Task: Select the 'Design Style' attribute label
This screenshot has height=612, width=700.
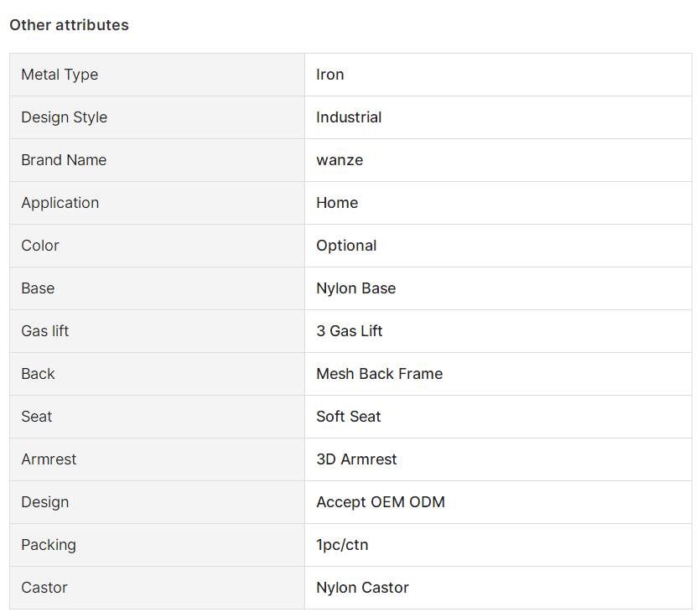Action: pyautogui.click(x=65, y=117)
